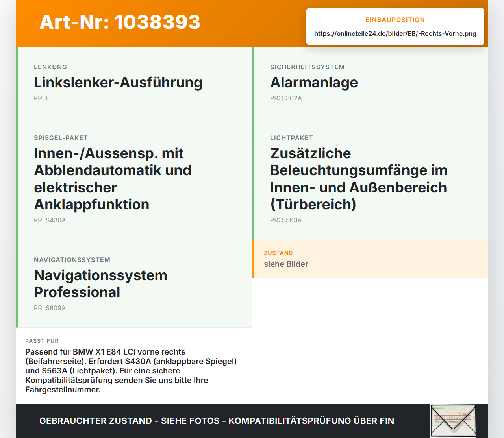Click the NAVIGATIONSSYSTEM label
504x438 pixels.
pos(72,260)
